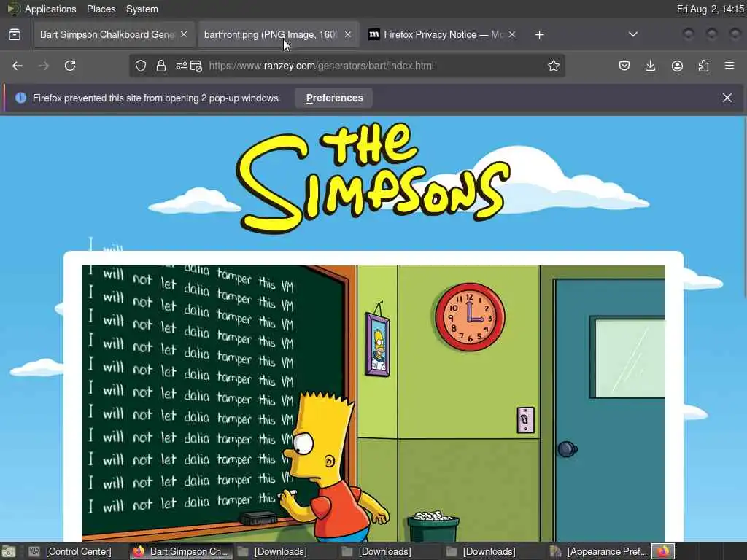747x560 pixels.
Task: Switch to Appearance Preferences in taskbar
Action: tap(598, 551)
